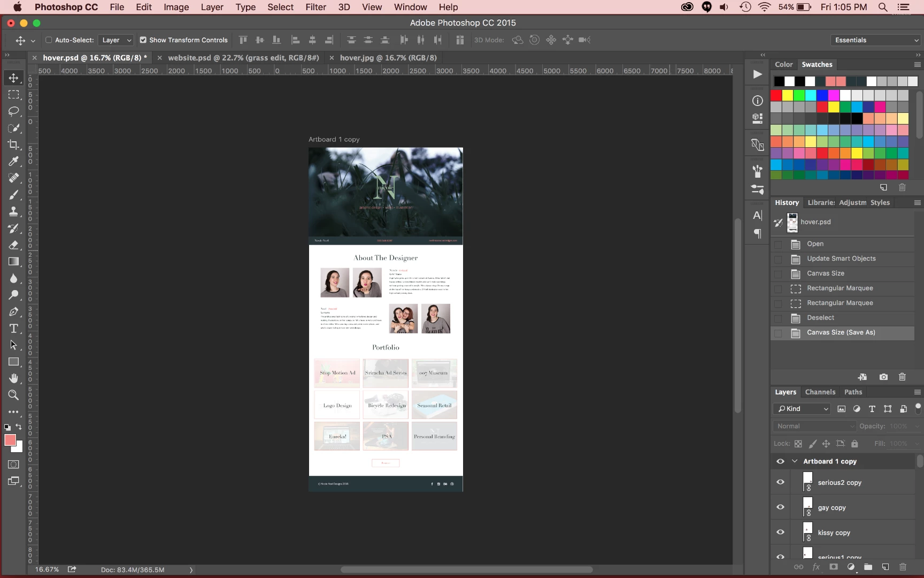924x578 pixels.
Task: Open the Auto-Select Layer dropdown
Action: 116,40
